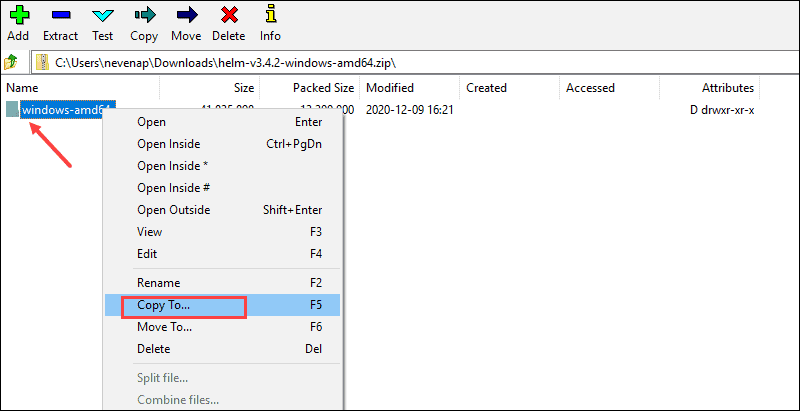The image size is (800, 411).
Task: Click the zip archive icon in address bar
Action: click(42, 63)
